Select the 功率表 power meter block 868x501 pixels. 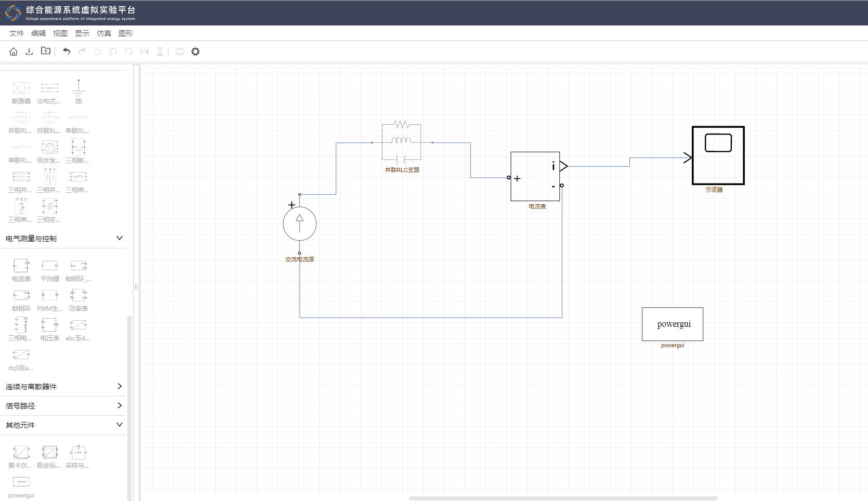pyautogui.click(x=78, y=300)
